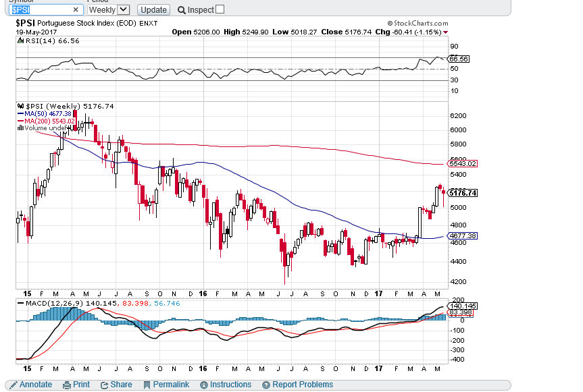Click the 15 year marker under MACD panel
Viewport: 583px width, 392px height.
[27, 368]
